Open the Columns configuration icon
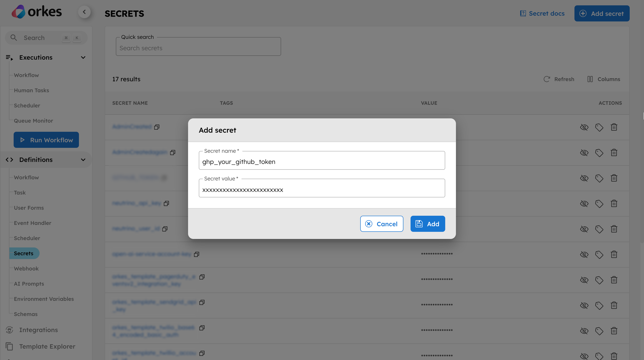644x360 pixels. tap(590, 79)
